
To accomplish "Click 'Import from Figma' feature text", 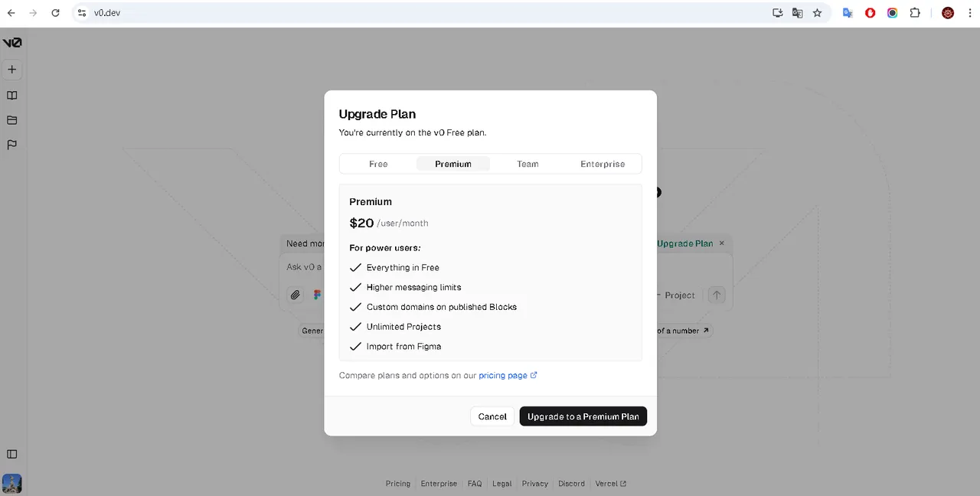I will point(403,347).
